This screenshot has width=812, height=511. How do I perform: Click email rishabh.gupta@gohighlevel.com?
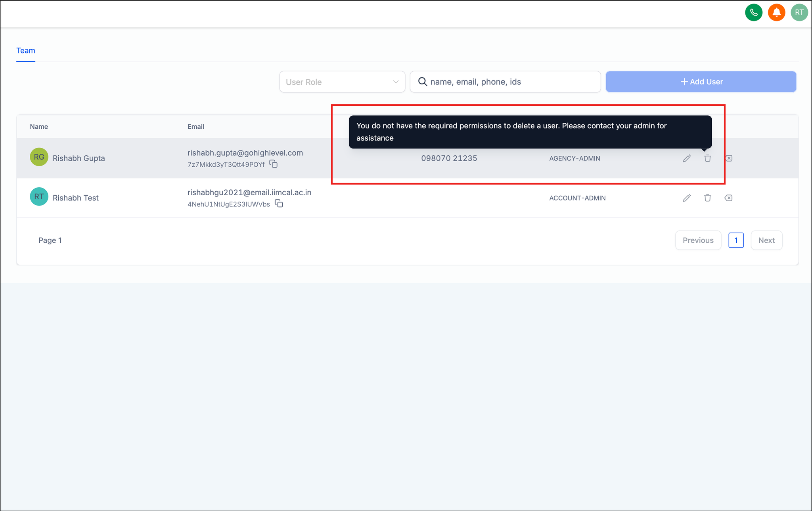click(x=245, y=153)
